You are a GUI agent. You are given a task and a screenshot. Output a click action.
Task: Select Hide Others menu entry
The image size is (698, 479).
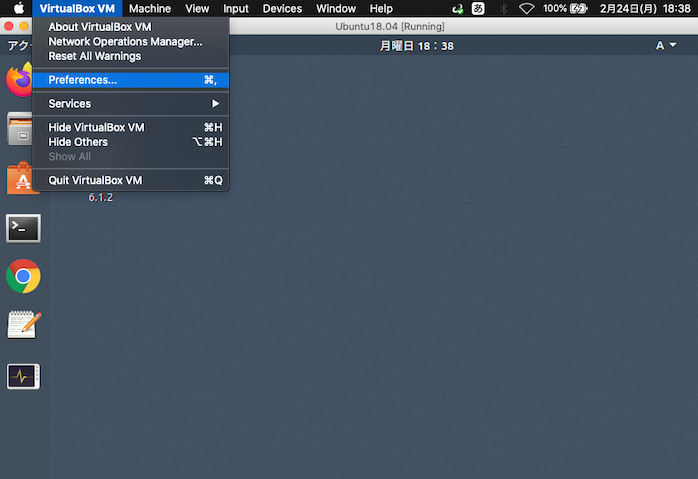click(131, 142)
